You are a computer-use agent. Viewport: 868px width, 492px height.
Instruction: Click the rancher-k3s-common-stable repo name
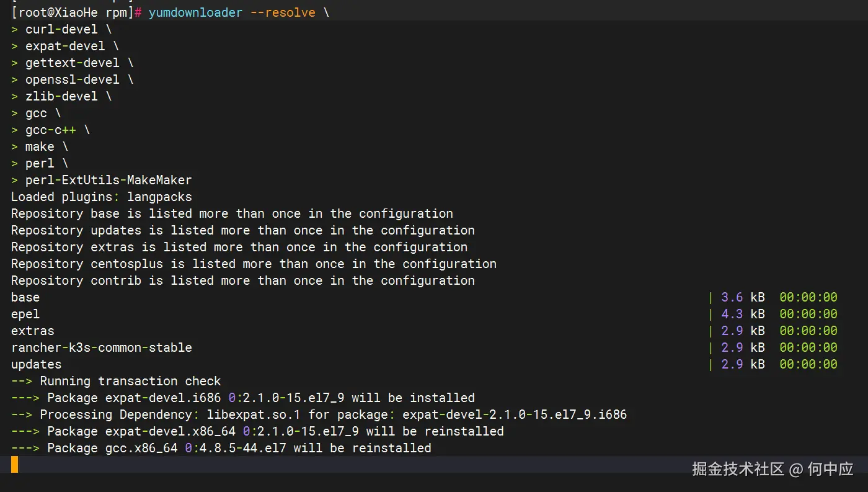[102, 347]
